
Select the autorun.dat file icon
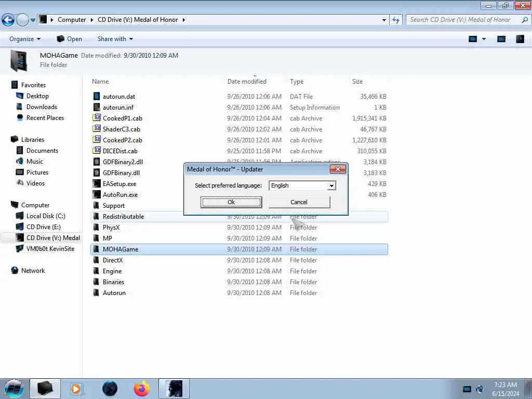click(97, 96)
